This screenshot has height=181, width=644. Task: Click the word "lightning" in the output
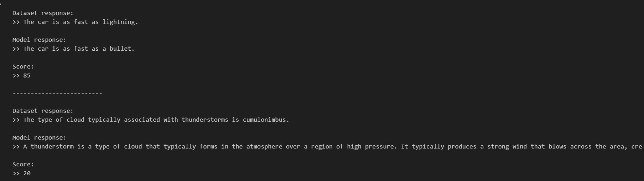point(119,22)
